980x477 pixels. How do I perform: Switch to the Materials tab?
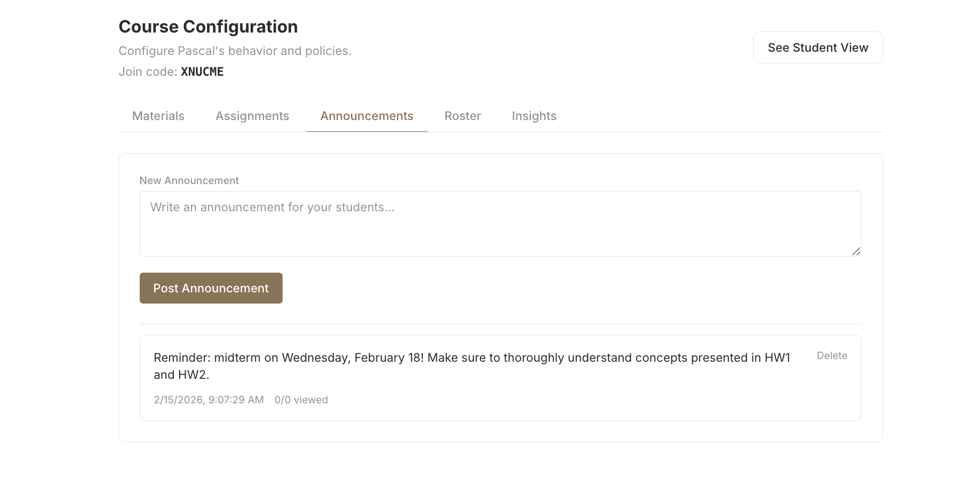tap(158, 116)
